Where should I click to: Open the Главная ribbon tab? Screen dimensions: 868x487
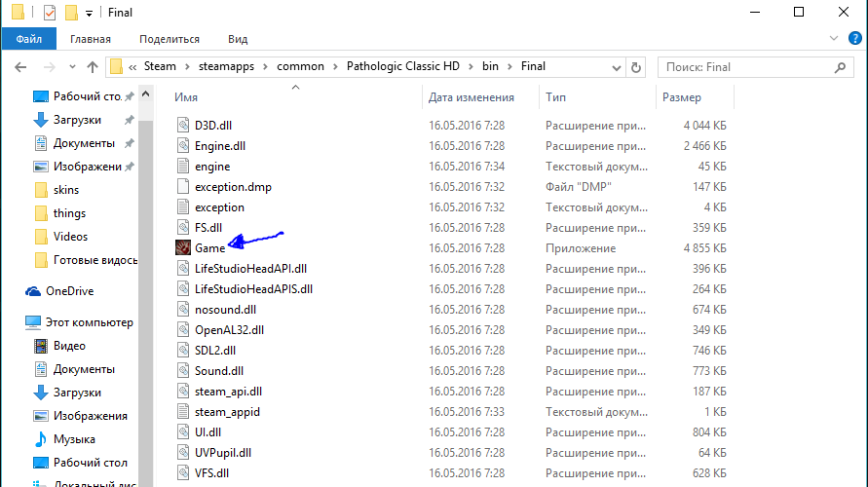91,39
